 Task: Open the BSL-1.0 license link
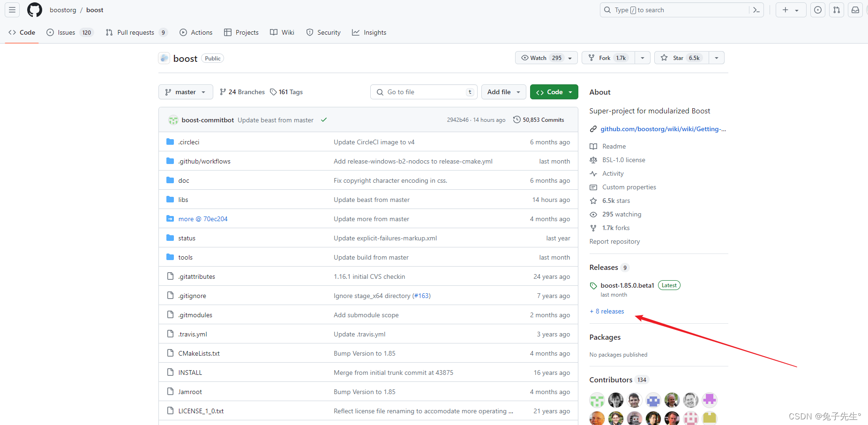pyautogui.click(x=624, y=160)
